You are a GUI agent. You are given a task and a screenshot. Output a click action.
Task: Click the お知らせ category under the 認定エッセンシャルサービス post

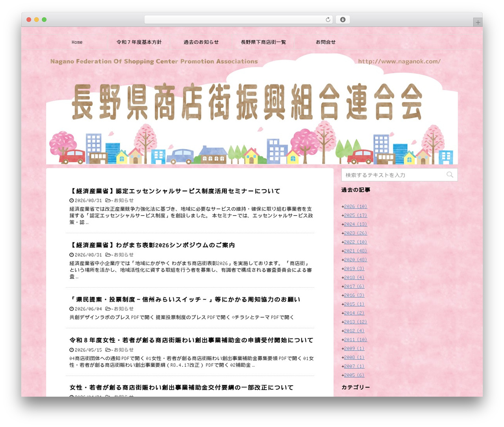click(124, 201)
